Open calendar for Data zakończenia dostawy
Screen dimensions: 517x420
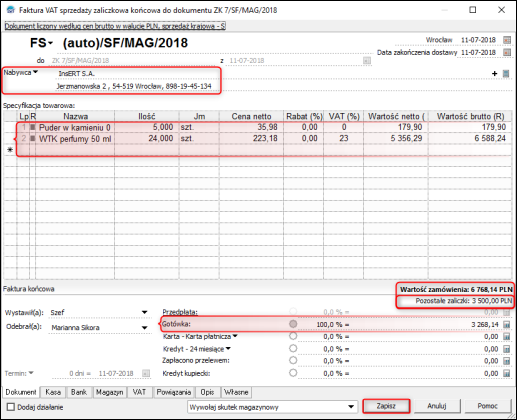tap(507, 52)
